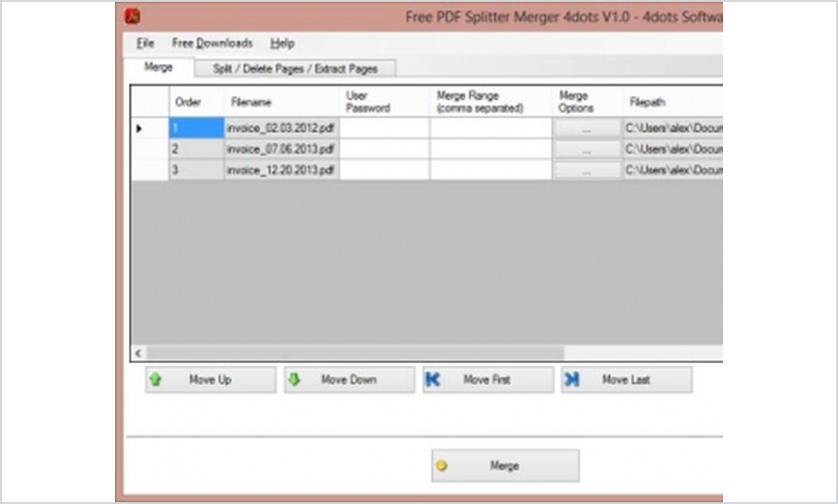Click the bottom Merge button
Screen dimensions: 838x504
(x=505, y=466)
